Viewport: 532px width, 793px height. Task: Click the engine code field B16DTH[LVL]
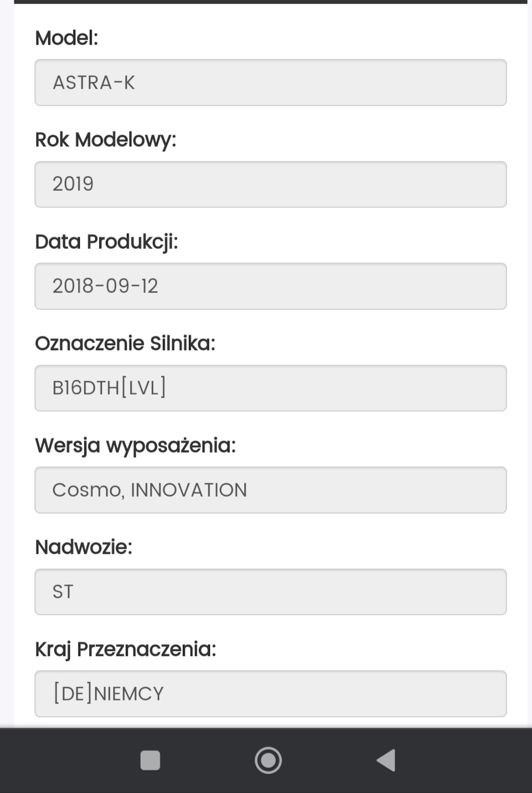coord(270,388)
